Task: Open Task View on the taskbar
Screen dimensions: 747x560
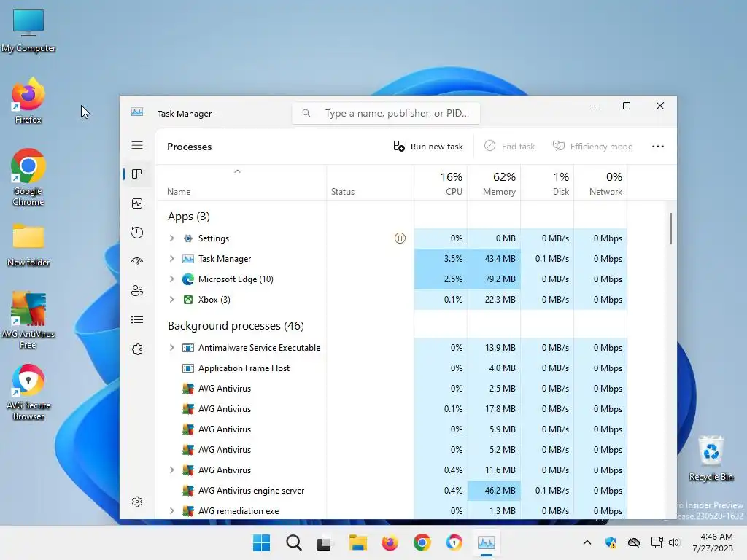Action: [325, 542]
